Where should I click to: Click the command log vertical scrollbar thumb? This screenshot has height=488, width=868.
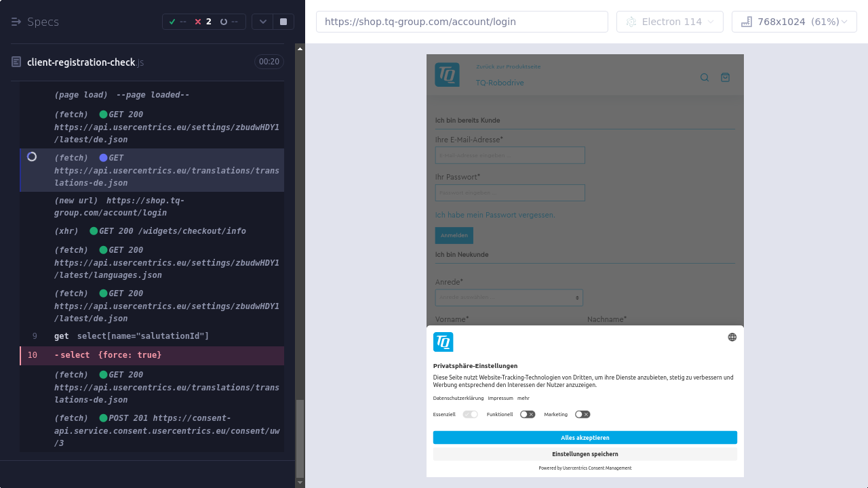(x=300, y=438)
